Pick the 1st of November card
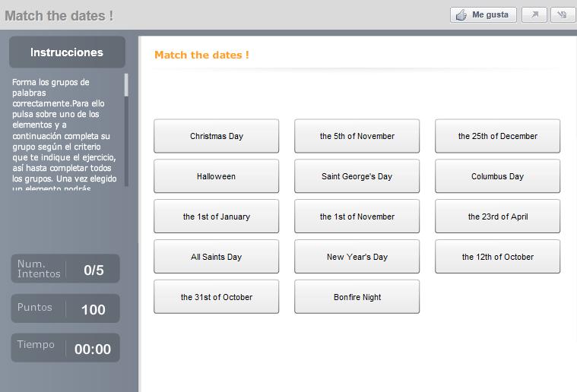 pyautogui.click(x=357, y=217)
